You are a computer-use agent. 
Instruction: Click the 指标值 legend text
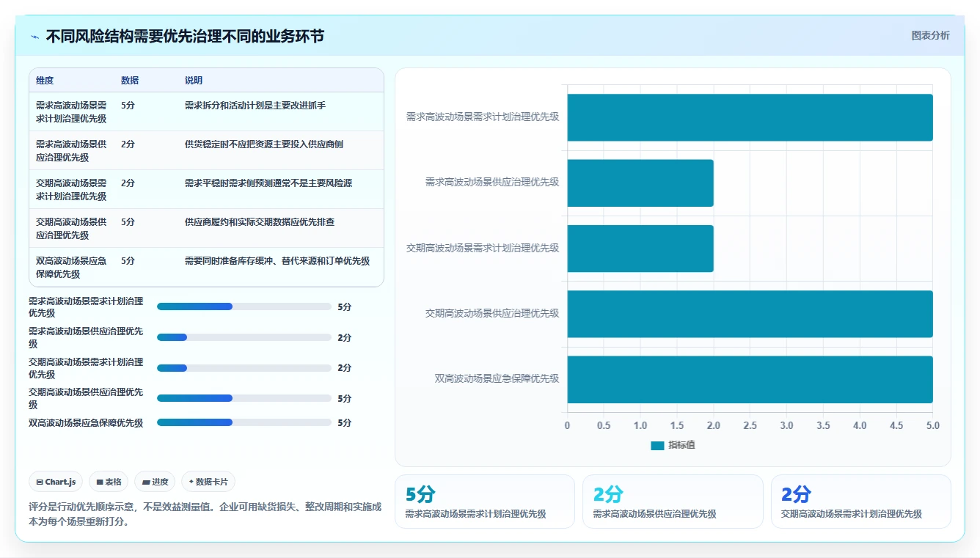(x=681, y=445)
